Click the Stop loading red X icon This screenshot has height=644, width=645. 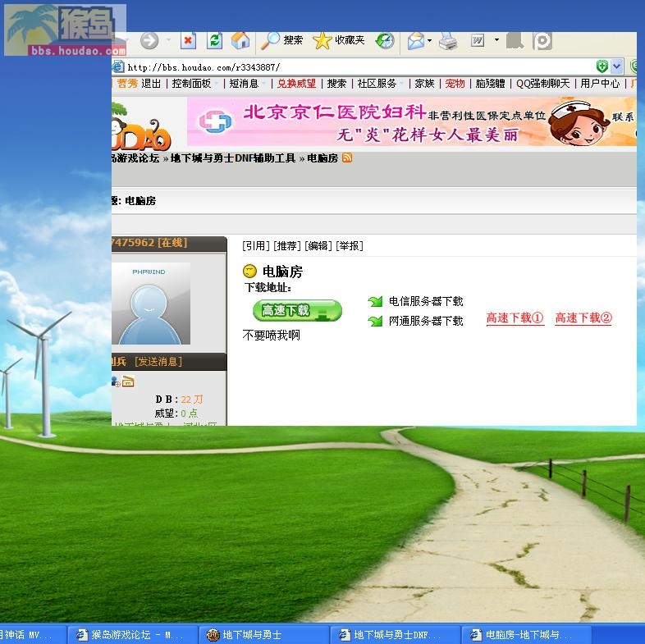tap(188, 41)
